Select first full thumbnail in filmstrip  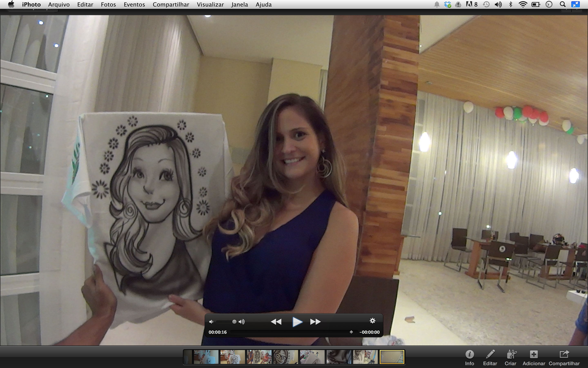coord(206,357)
